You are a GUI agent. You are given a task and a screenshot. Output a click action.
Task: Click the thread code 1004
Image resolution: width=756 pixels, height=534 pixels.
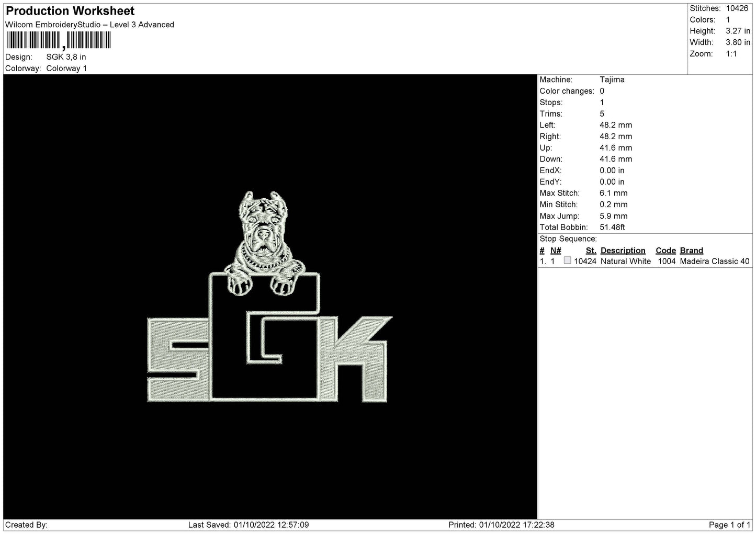(x=666, y=261)
